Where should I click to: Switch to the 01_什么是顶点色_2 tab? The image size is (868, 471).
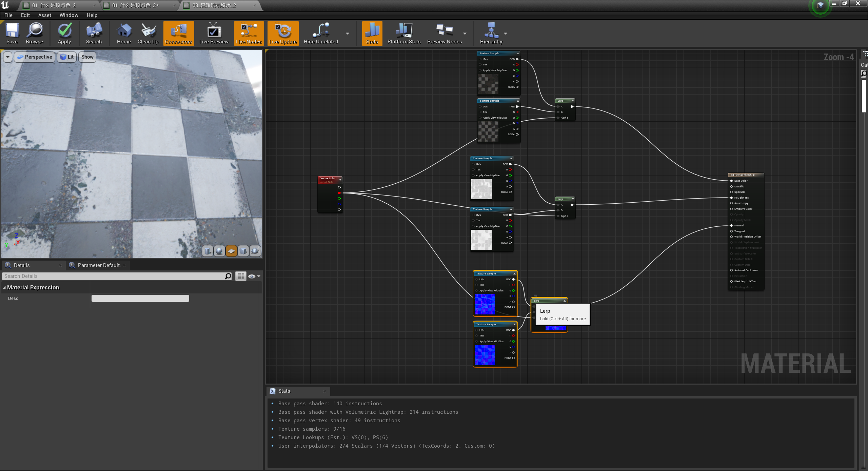point(54,5)
